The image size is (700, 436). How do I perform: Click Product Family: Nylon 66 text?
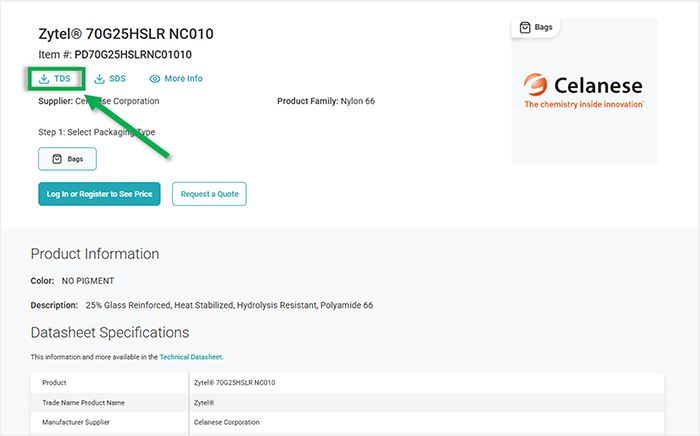pyautogui.click(x=326, y=101)
